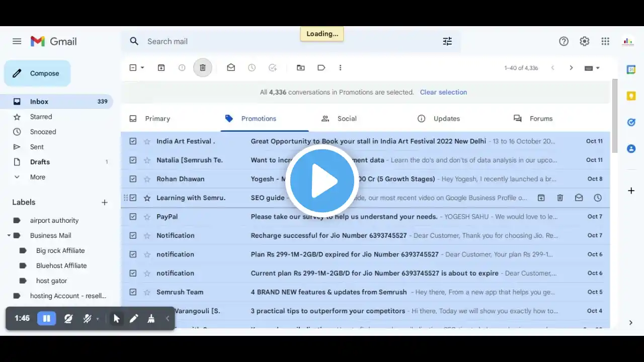Mark selected as read envelope icon
This screenshot has height=362, width=644.
point(231,67)
